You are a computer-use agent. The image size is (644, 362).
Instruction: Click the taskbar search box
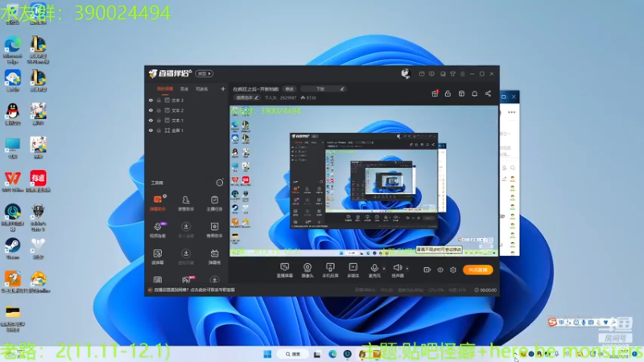point(293,354)
